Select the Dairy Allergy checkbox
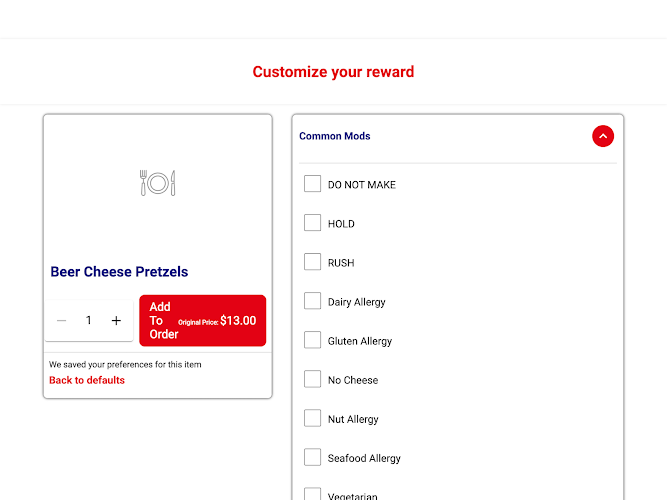The image size is (667, 500). point(312,301)
